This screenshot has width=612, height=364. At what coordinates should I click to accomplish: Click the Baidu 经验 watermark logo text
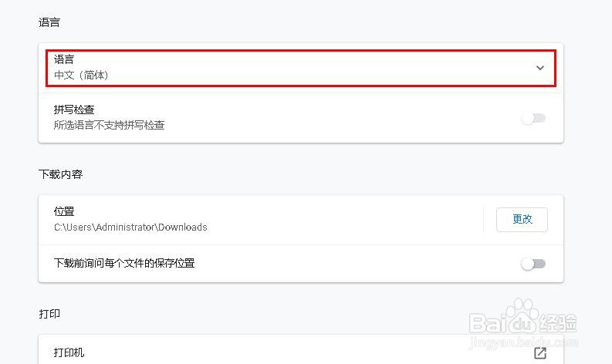523,323
